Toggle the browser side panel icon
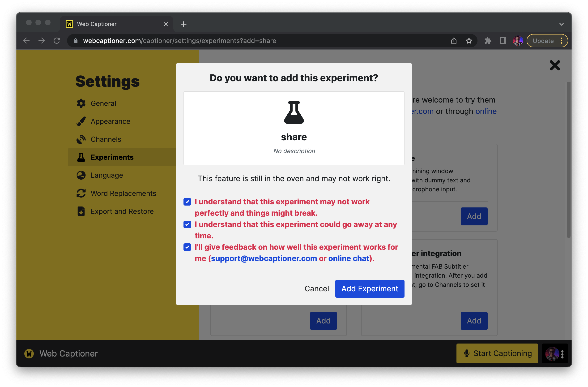This screenshot has height=387, width=588. 503,41
